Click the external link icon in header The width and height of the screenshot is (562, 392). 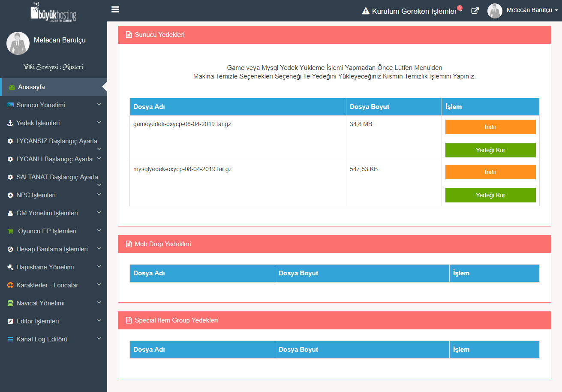coord(475,11)
